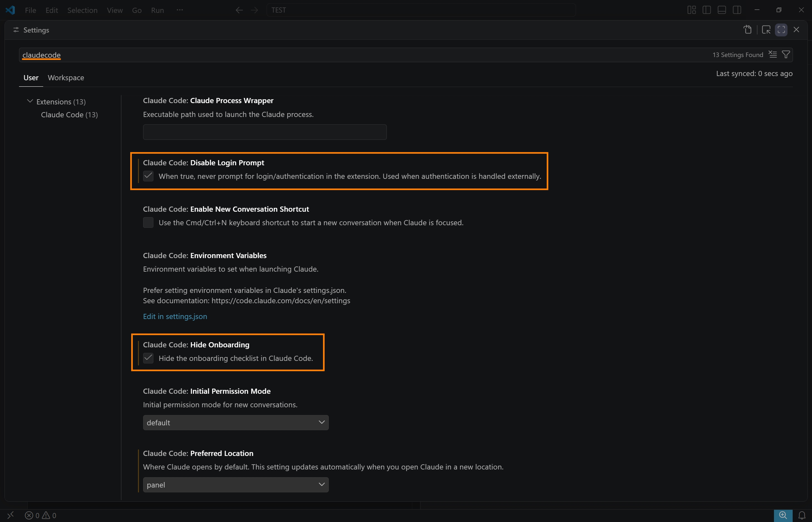Open the View menu

[x=115, y=10]
